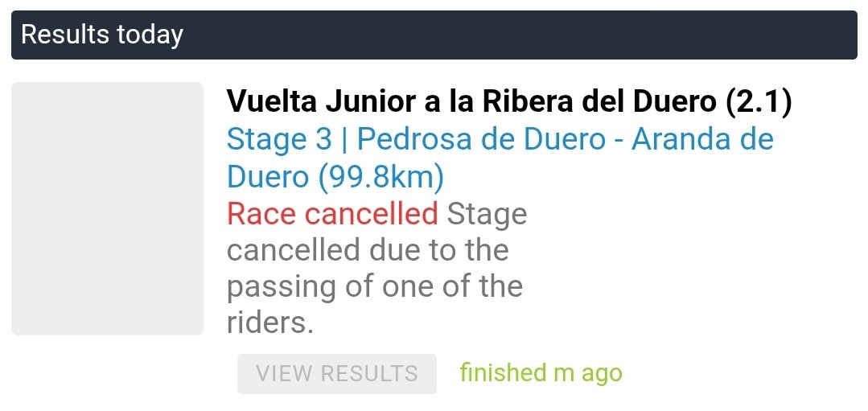Image resolution: width=868 pixels, height=411 pixels.
Task: Click Pedrosa de Duero in stage link
Action: click(x=480, y=140)
